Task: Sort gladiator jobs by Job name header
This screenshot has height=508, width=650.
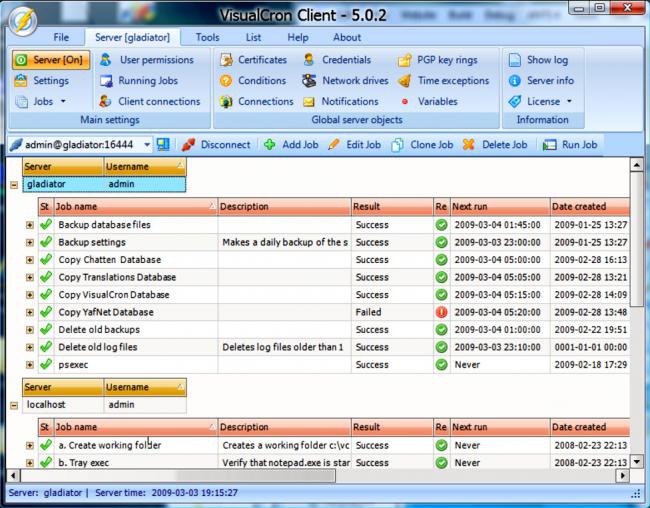Action: coord(136,207)
